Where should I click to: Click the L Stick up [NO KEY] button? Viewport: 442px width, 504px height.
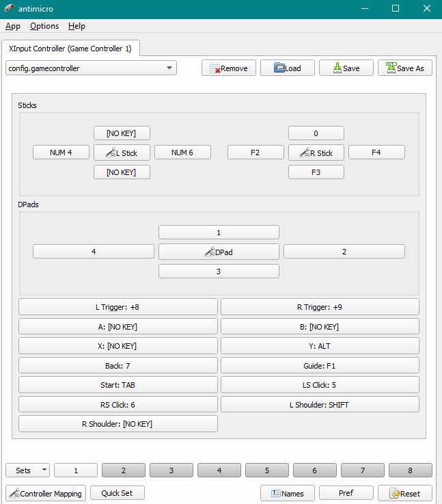pos(122,133)
